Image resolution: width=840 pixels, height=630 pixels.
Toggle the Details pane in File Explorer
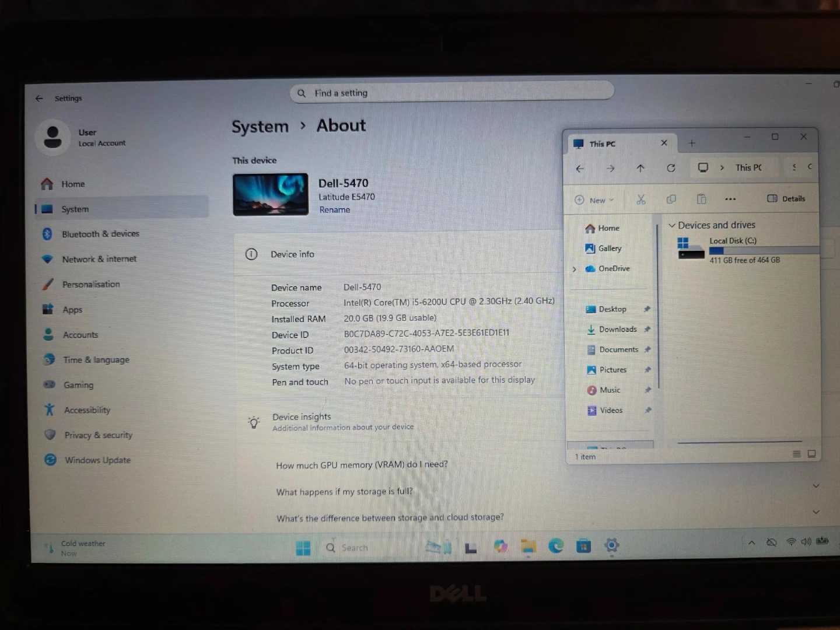(x=786, y=198)
